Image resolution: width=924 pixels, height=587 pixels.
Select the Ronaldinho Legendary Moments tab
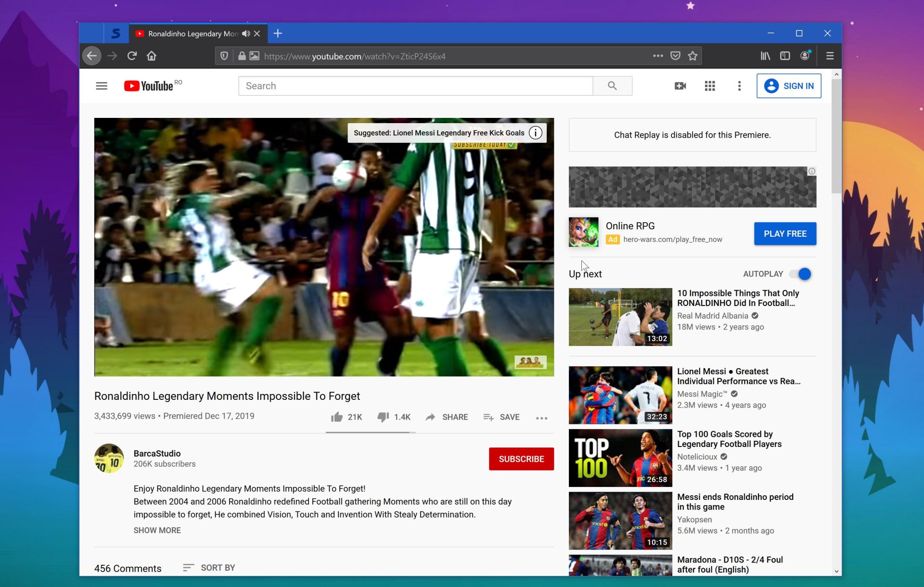click(192, 33)
